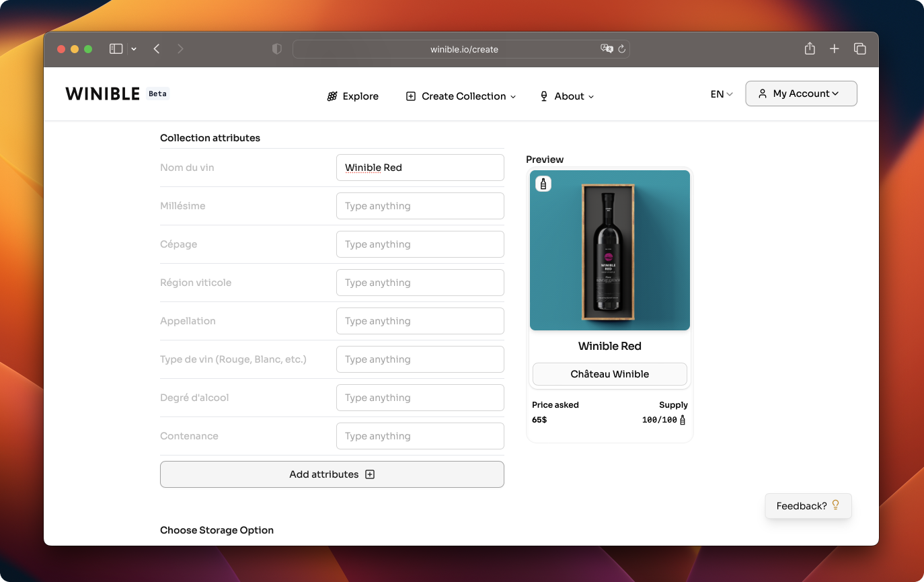924x582 pixels.
Task: Focus the Degré d'alcool input
Action: (x=420, y=398)
